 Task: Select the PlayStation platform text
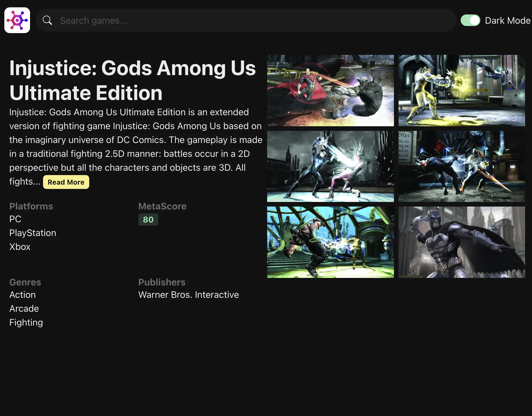33,233
